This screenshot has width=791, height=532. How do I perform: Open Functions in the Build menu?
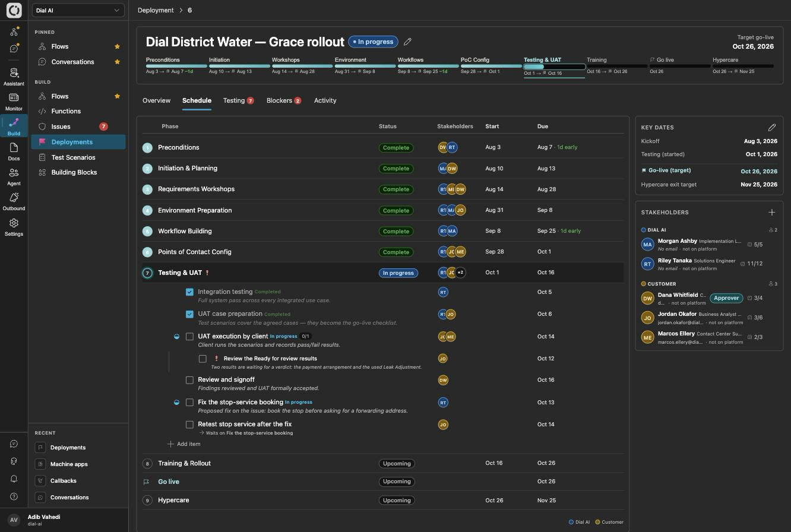click(x=78, y=111)
